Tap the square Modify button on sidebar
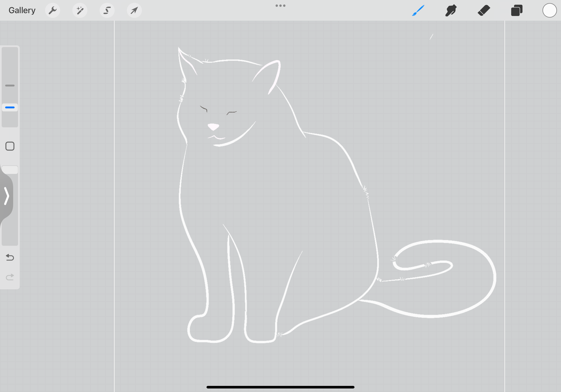 tap(10, 146)
